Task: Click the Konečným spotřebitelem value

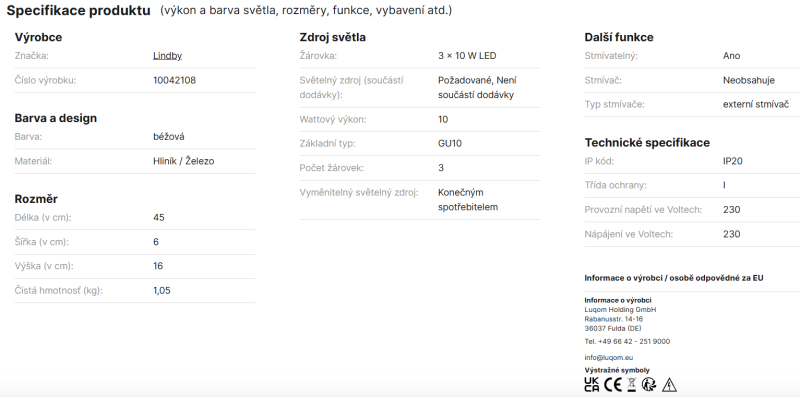Action: tap(468, 200)
